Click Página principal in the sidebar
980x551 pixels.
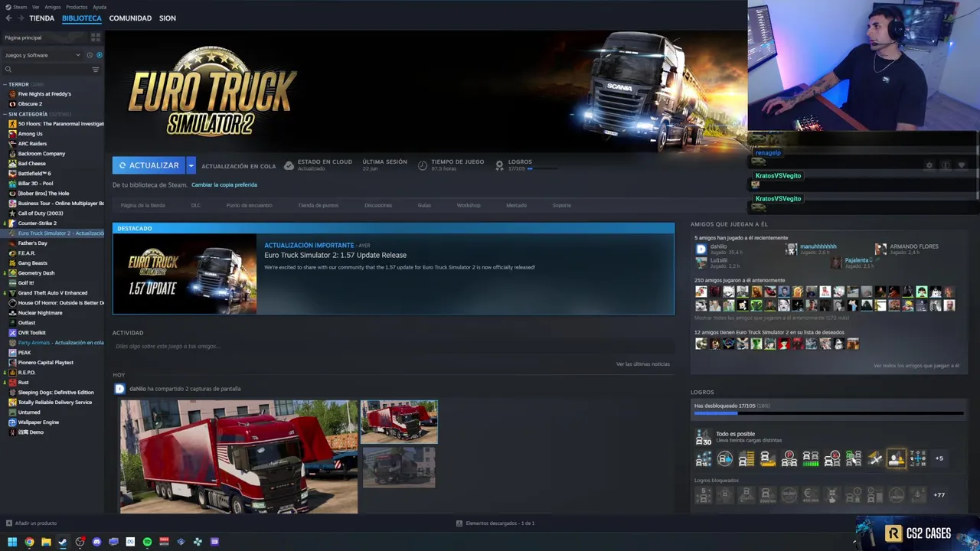coord(23,37)
